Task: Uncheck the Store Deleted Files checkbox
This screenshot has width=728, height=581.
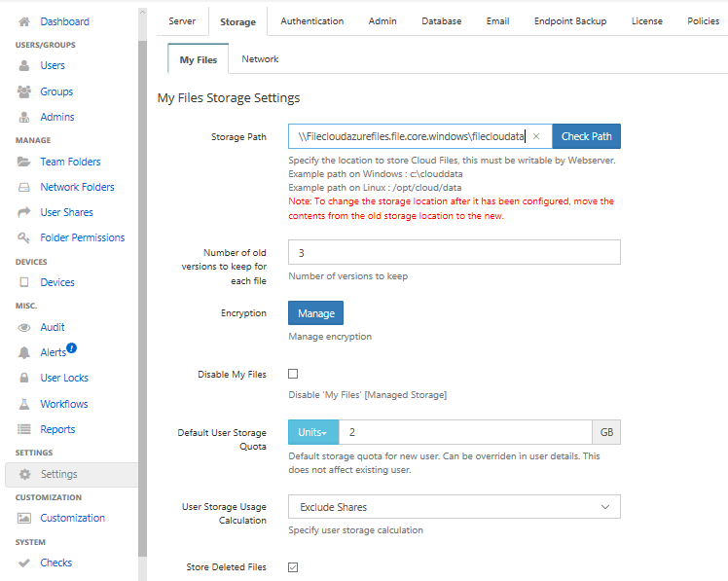Action: pos(293,566)
